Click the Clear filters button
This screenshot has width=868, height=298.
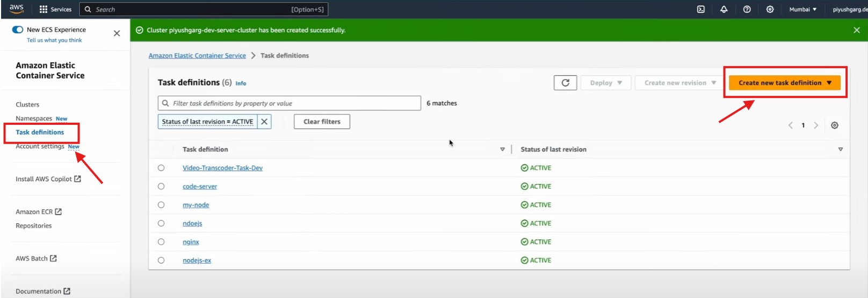[322, 122]
